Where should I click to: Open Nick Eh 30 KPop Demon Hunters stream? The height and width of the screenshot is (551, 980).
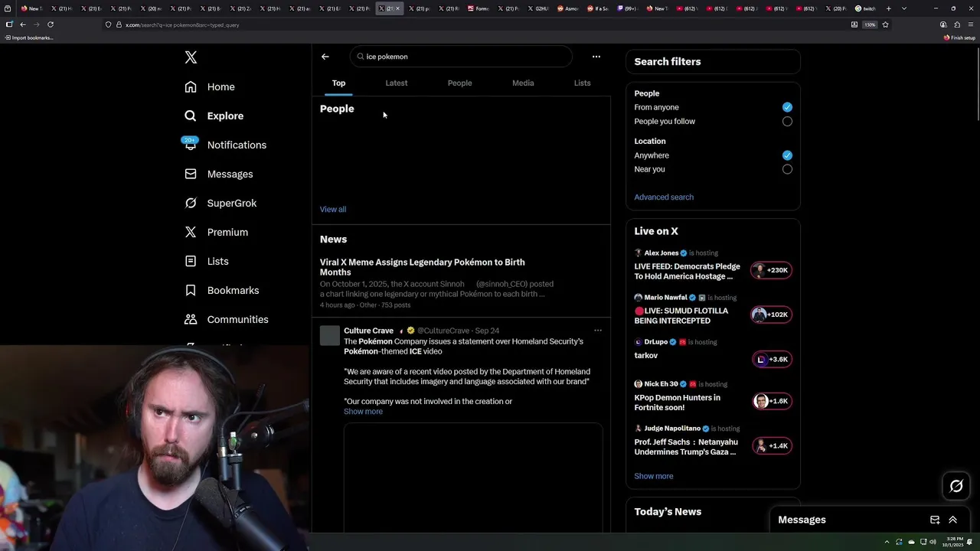677,403
